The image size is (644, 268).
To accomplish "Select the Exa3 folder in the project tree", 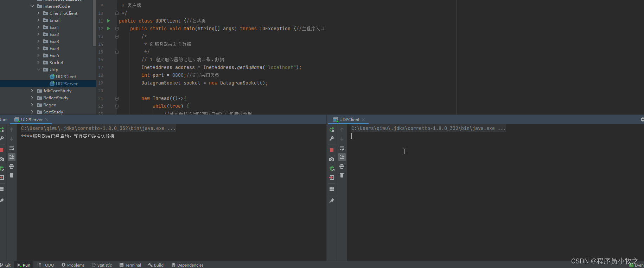I will pos(54,41).
